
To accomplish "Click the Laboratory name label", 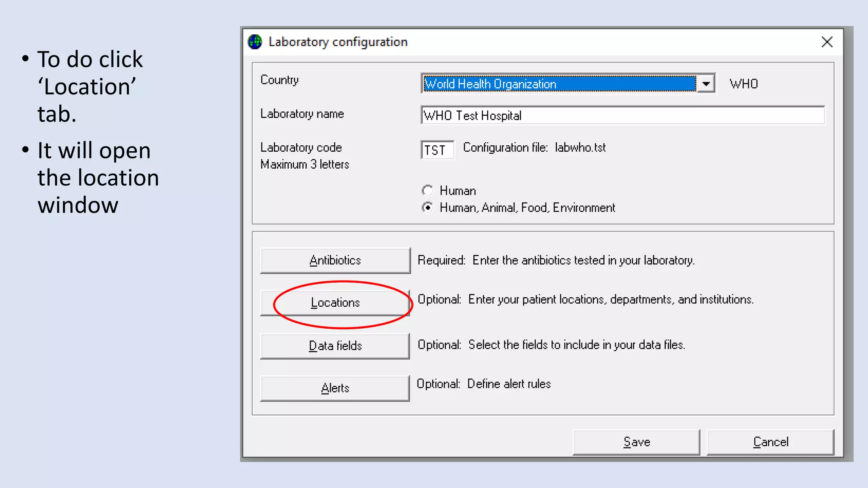I will tap(302, 114).
